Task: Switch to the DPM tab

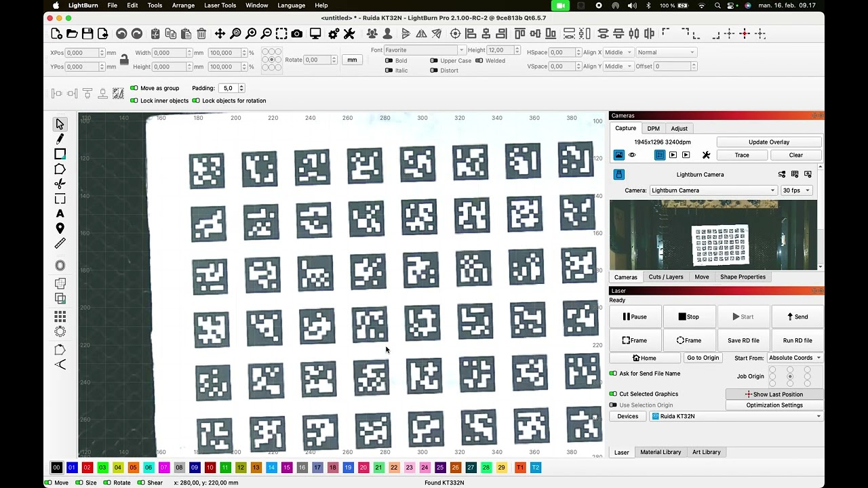Action: [653, 129]
